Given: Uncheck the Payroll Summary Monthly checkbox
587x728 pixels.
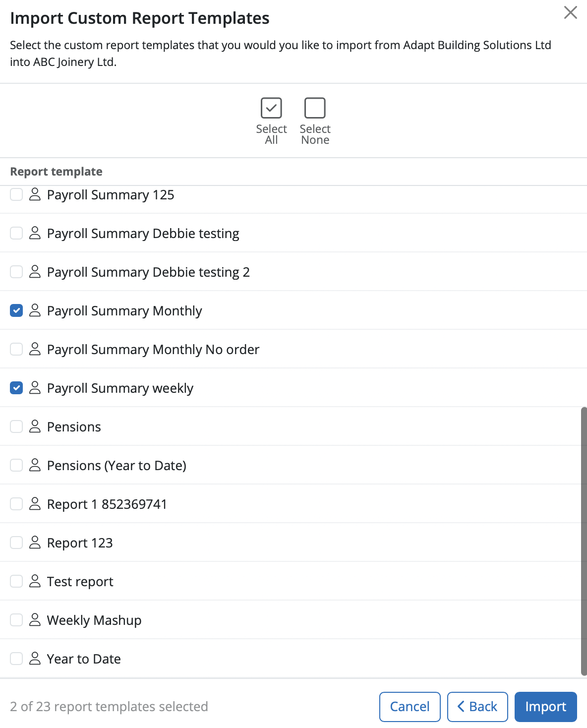Looking at the screenshot, I should pos(16,311).
